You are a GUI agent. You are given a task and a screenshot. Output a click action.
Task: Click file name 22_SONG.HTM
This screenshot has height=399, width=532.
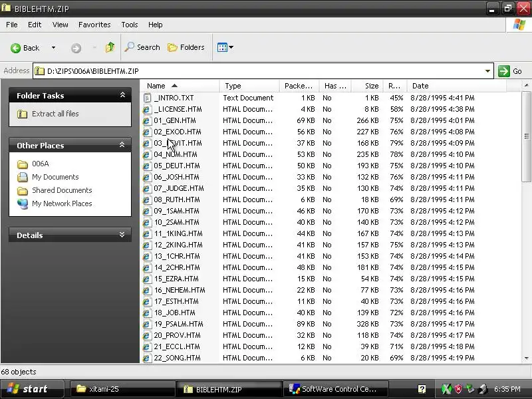coord(177,358)
